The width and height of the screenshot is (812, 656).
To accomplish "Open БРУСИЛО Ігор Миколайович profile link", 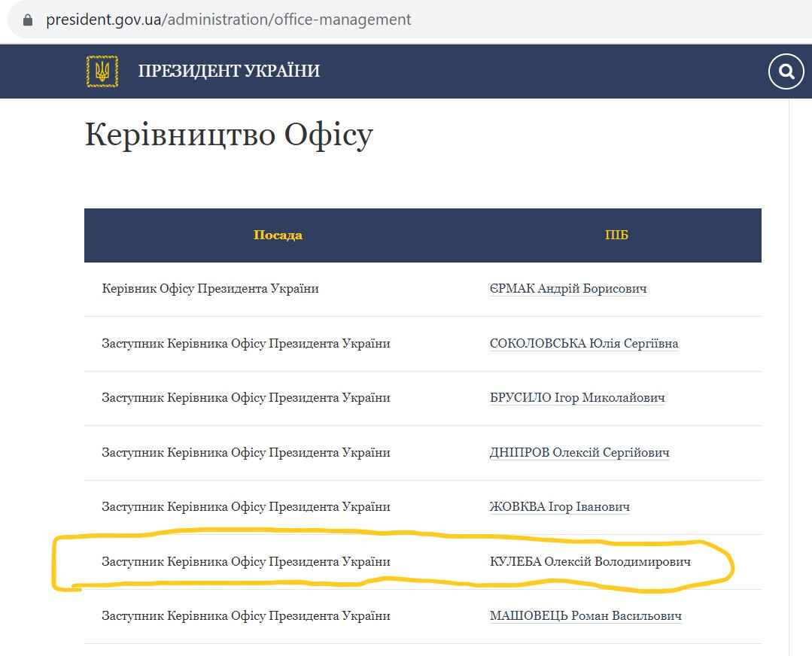I will point(577,398).
